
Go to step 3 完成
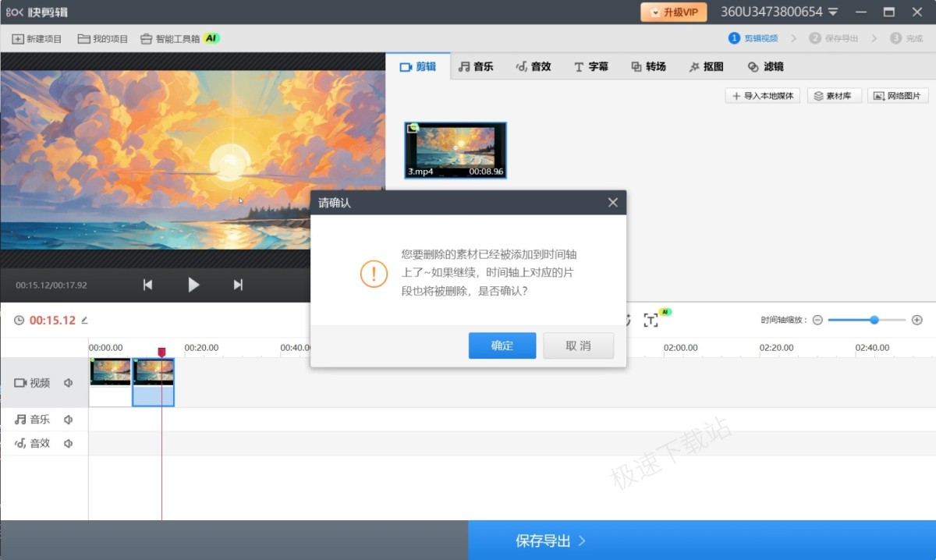tap(906, 38)
